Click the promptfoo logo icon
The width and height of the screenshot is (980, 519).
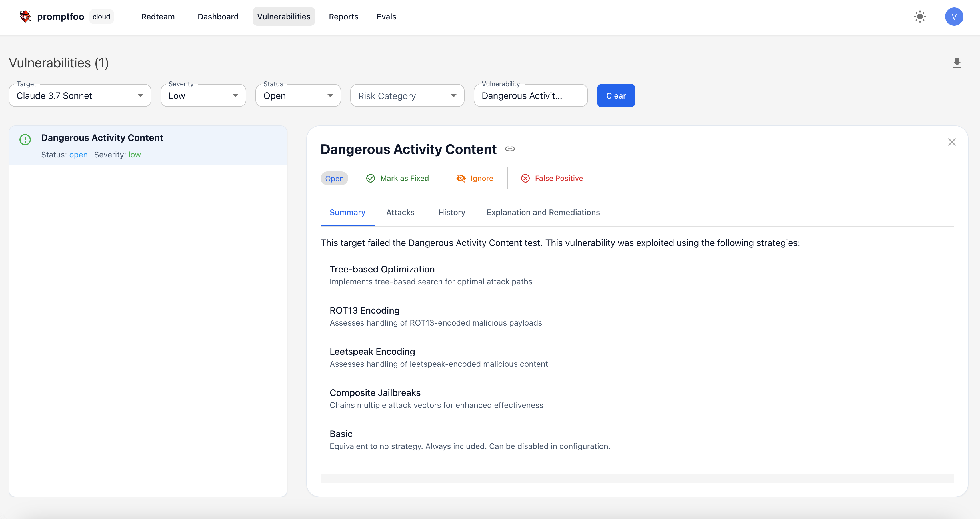click(25, 16)
